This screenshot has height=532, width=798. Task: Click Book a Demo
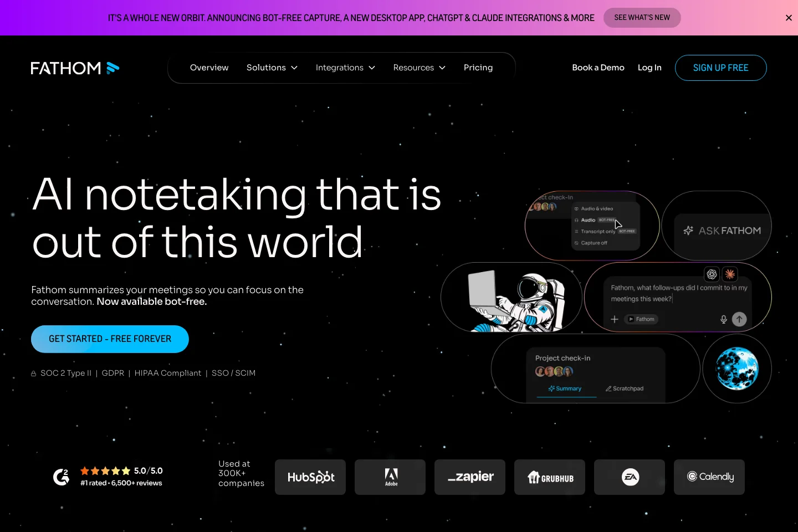[x=598, y=68]
